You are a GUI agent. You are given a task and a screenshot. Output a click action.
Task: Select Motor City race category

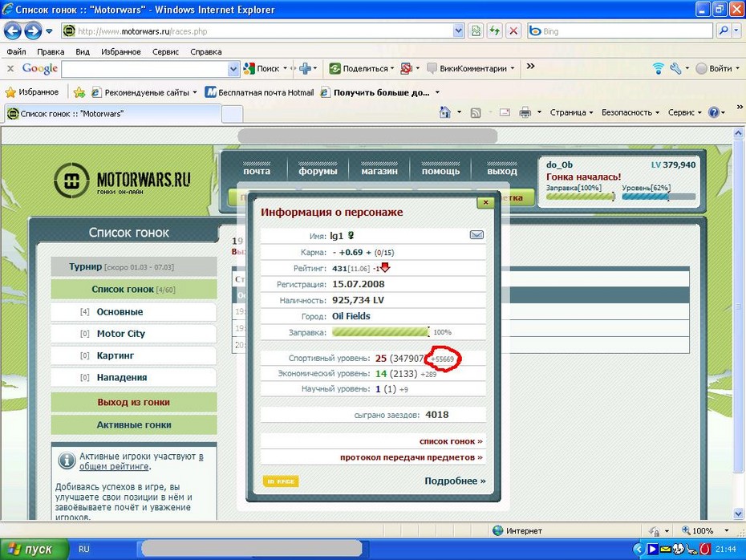click(134, 334)
